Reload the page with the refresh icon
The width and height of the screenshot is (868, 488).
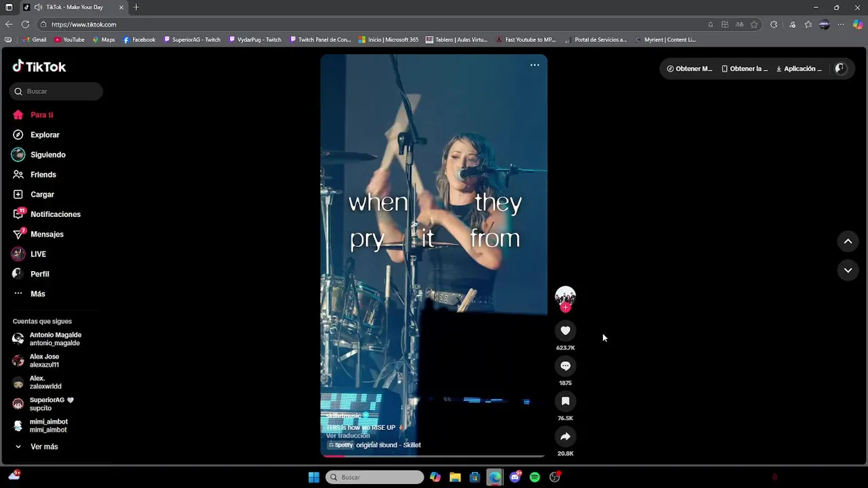[x=25, y=24]
